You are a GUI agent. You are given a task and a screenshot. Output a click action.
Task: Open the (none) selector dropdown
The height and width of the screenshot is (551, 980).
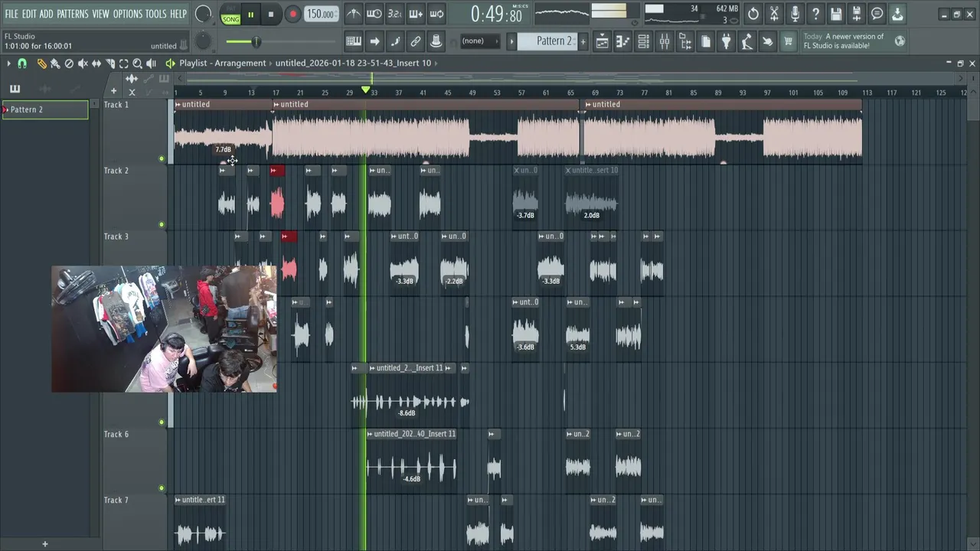(479, 41)
